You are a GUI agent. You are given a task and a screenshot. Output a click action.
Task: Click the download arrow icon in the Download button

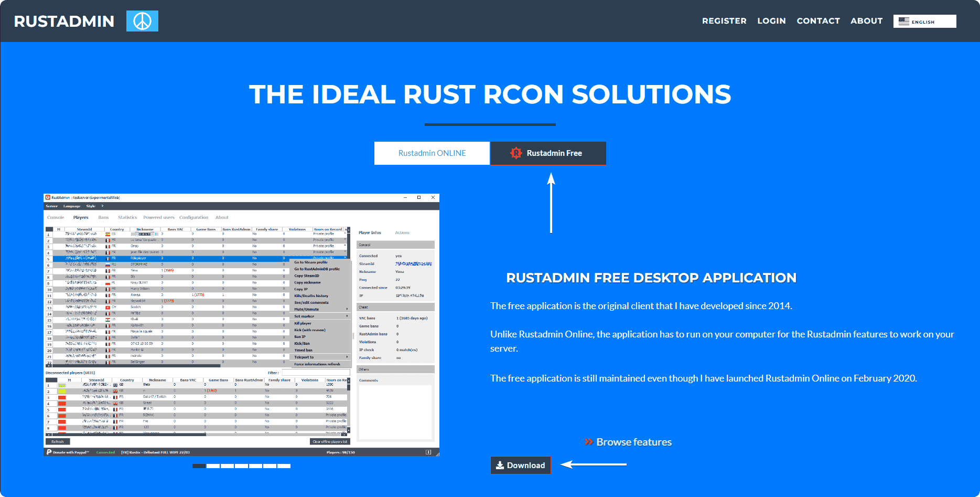(500, 466)
